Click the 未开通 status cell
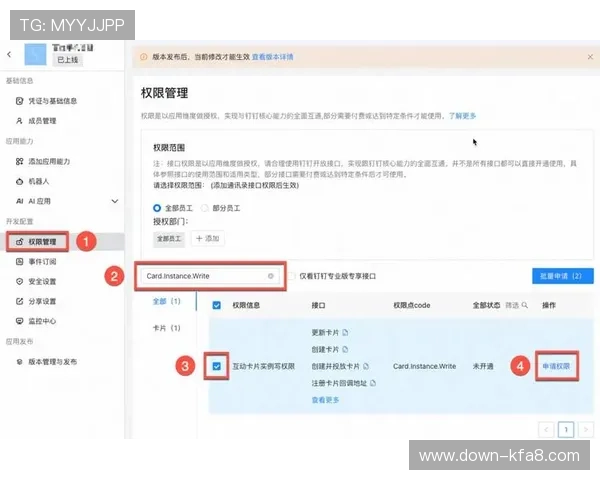Viewport: 600px width, 480px height. point(483,366)
